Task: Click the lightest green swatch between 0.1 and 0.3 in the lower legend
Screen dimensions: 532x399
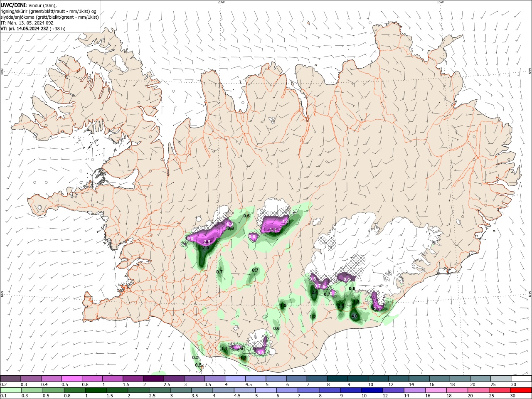Action: coord(10,390)
